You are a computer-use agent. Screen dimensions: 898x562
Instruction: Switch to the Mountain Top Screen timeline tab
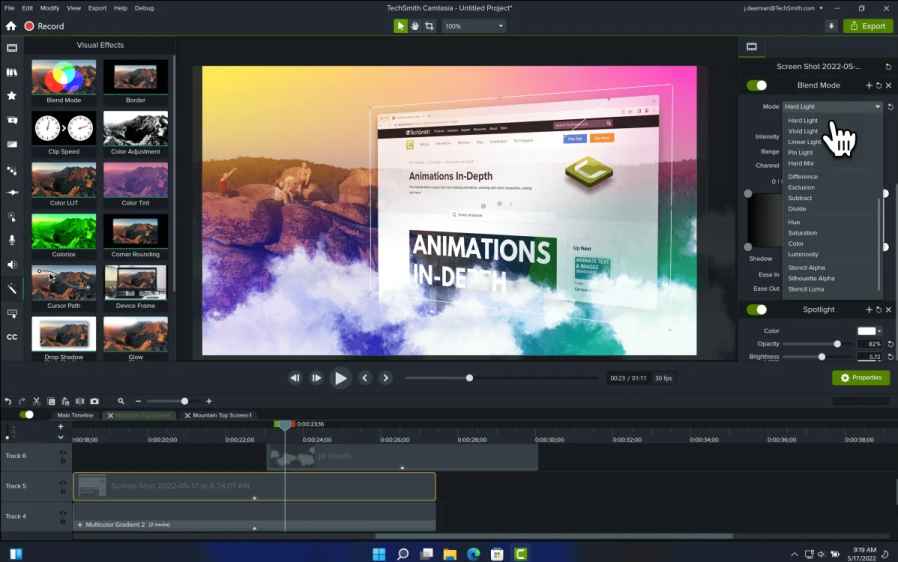221,415
